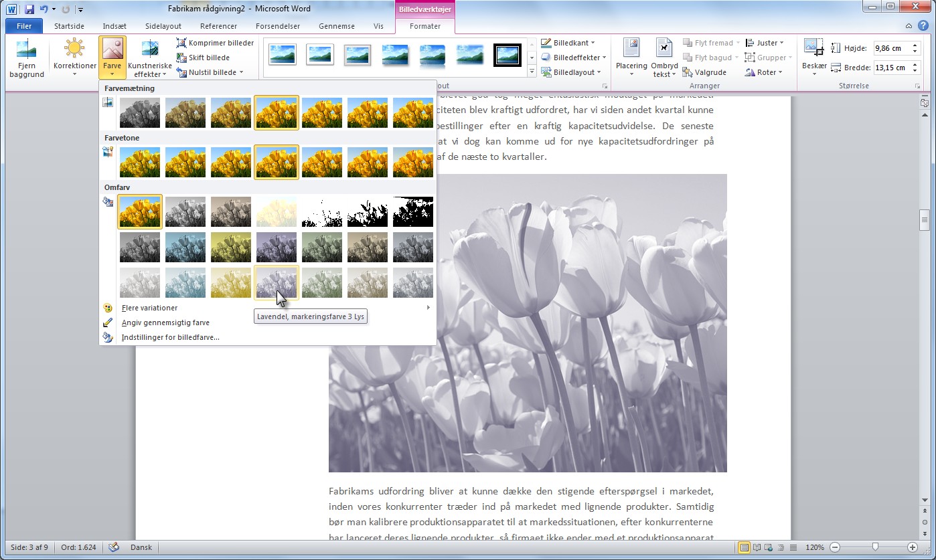Screen dimensions: 936x560
Task: Click the Save icon in quick access toolbar
Action: point(29,9)
